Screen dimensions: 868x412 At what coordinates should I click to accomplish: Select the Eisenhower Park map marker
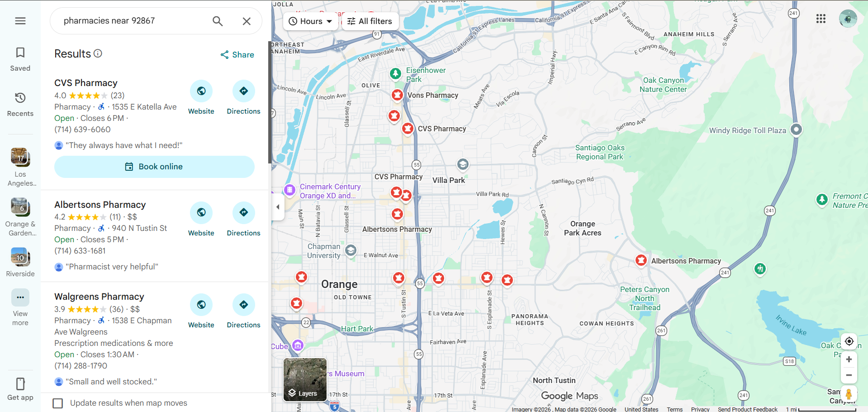pyautogui.click(x=396, y=73)
